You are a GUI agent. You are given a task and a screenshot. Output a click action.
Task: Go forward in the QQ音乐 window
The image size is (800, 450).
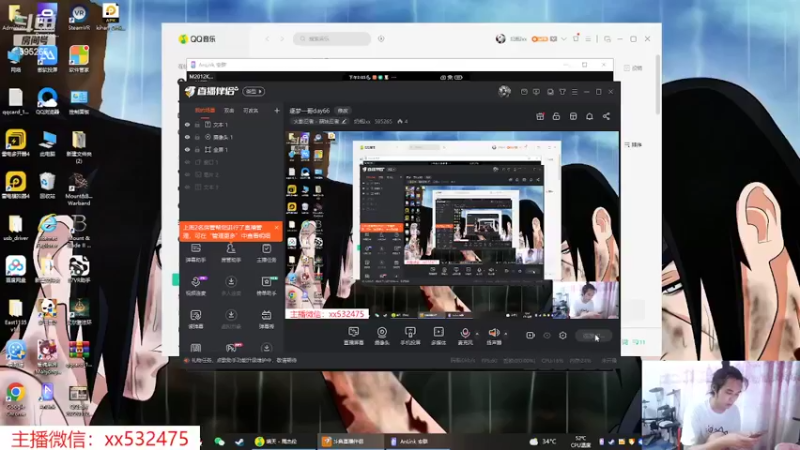282,39
